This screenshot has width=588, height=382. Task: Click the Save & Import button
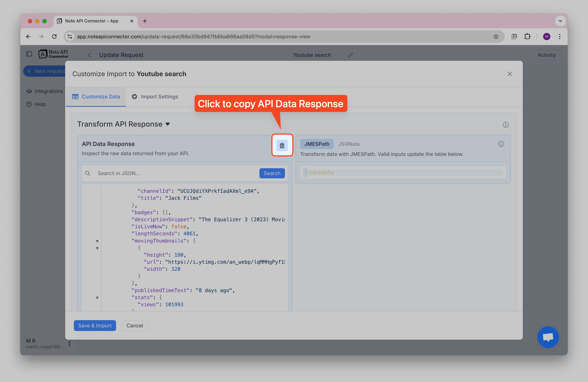95,326
